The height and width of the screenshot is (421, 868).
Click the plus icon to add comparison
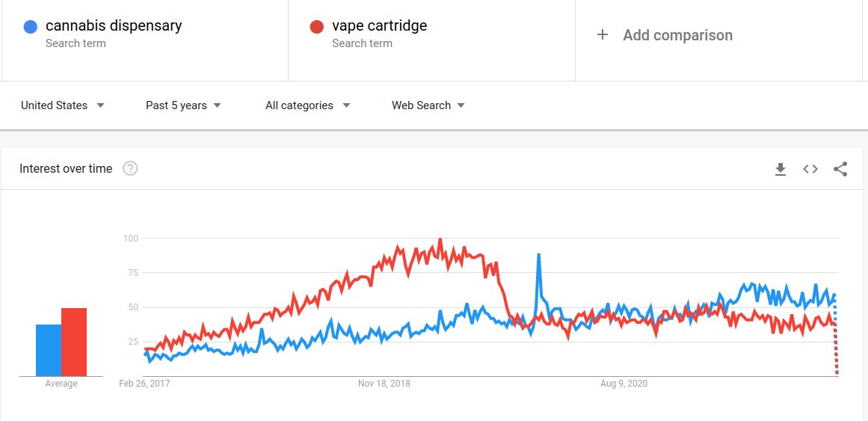[x=603, y=35]
